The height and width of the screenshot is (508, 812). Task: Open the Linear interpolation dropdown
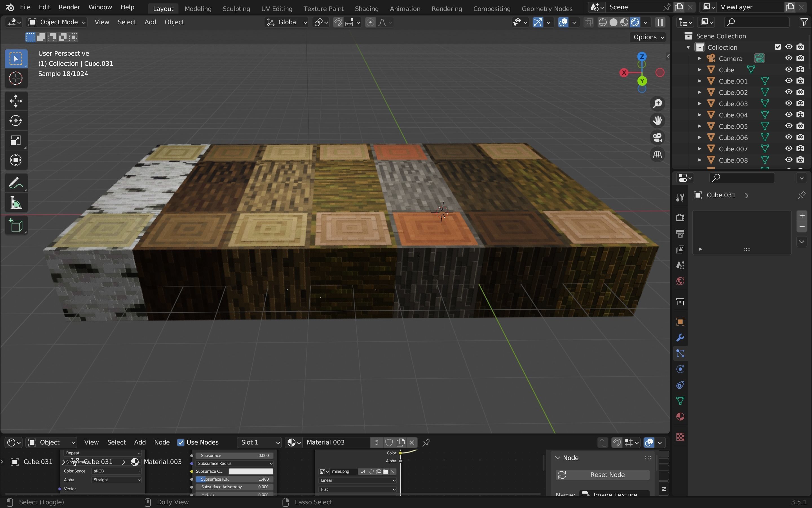[357, 480]
